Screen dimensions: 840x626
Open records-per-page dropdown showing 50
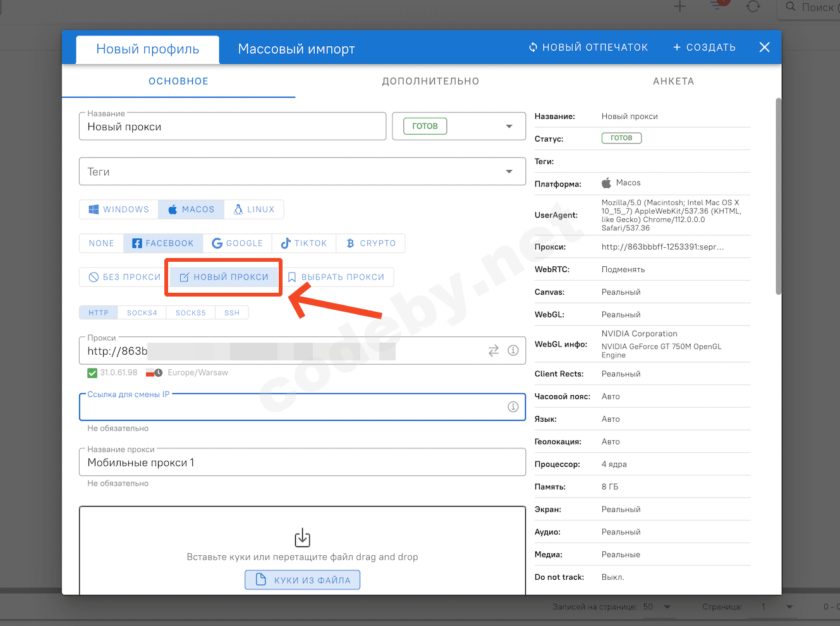[x=657, y=607]
